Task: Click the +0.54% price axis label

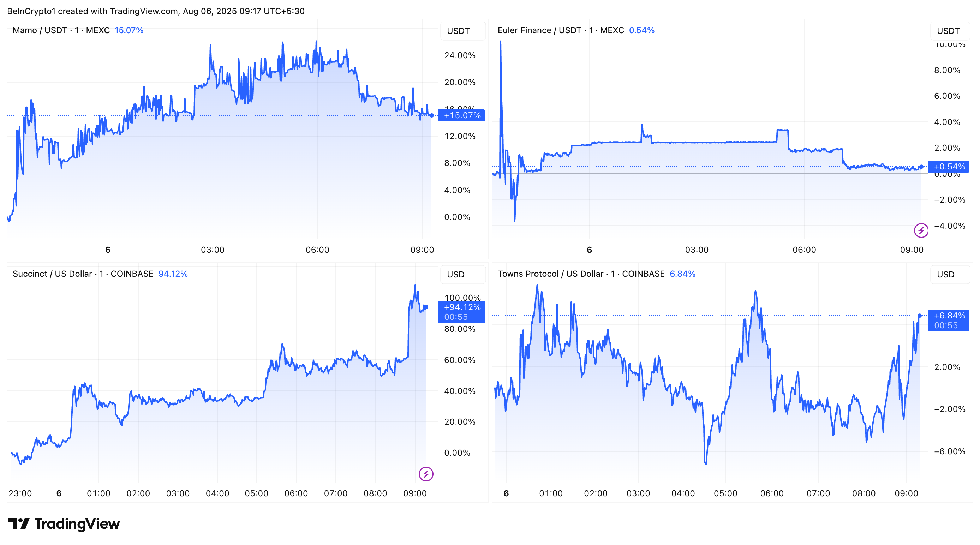Action: (x=949, y=166)
